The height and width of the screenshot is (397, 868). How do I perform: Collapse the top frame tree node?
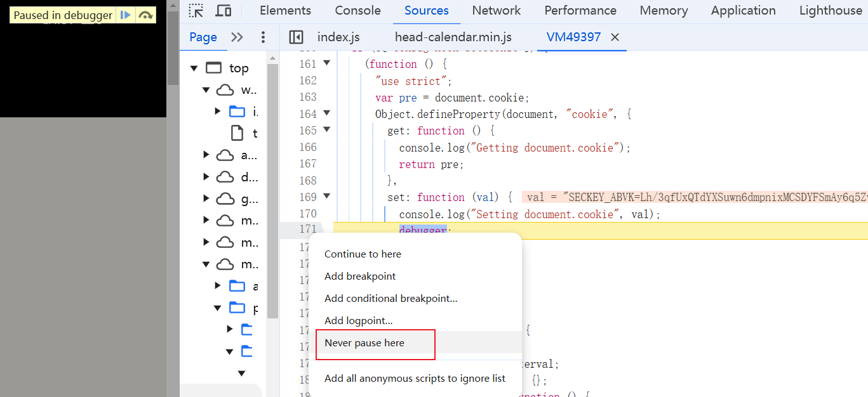(194, 68)
